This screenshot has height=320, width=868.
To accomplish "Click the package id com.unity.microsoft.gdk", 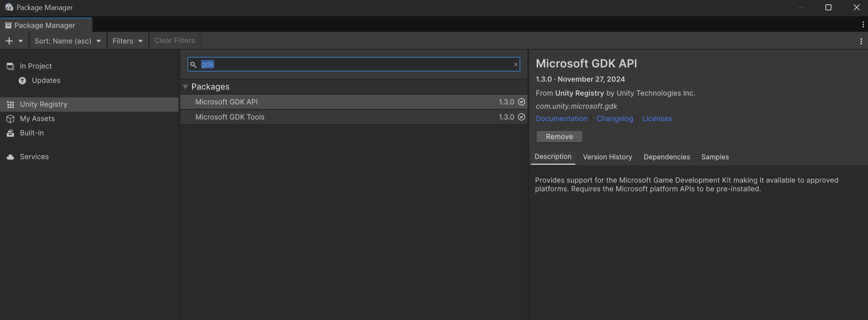I will coord(576,106).
